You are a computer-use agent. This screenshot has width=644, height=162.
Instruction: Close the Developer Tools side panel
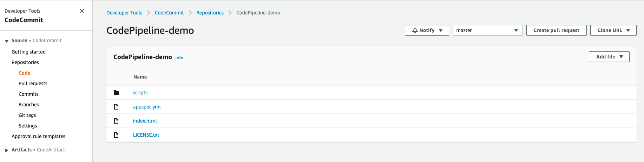[82, 11]
